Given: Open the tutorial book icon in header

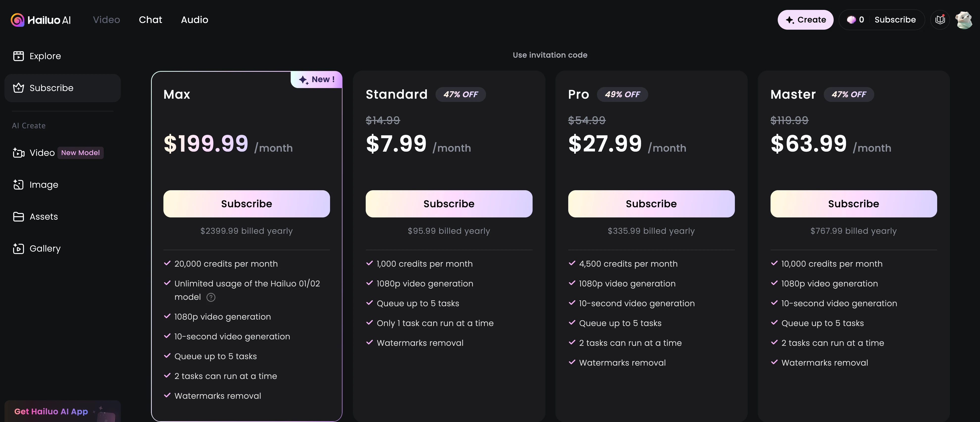Looking at the screenshot, I should tap(940, 20).
